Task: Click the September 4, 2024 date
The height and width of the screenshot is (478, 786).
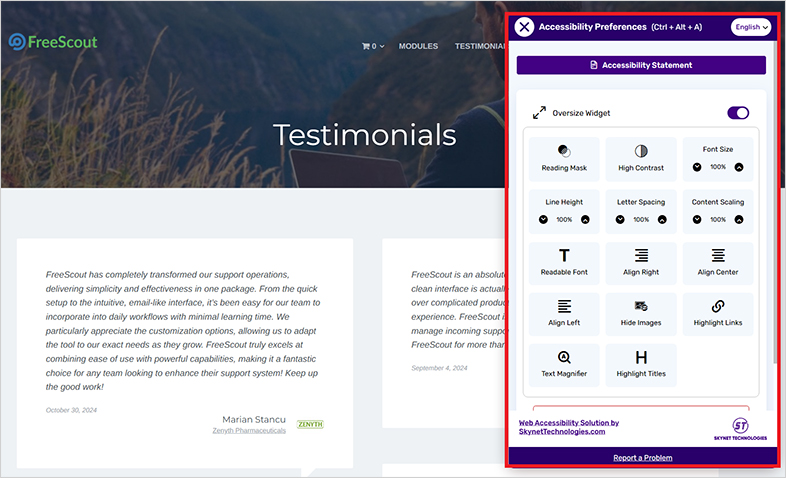Action: 439,368
